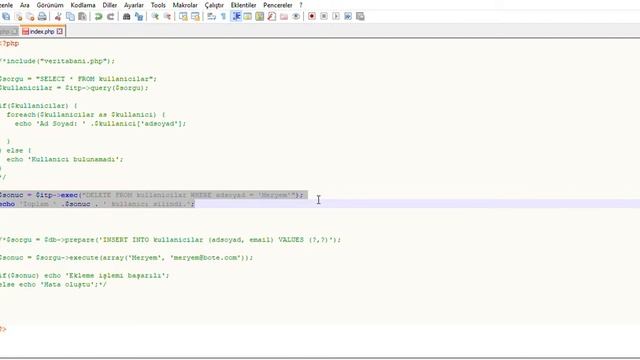Click the Cut scissors icon
The image size is (640, 360).
click(x=58, y=16)
